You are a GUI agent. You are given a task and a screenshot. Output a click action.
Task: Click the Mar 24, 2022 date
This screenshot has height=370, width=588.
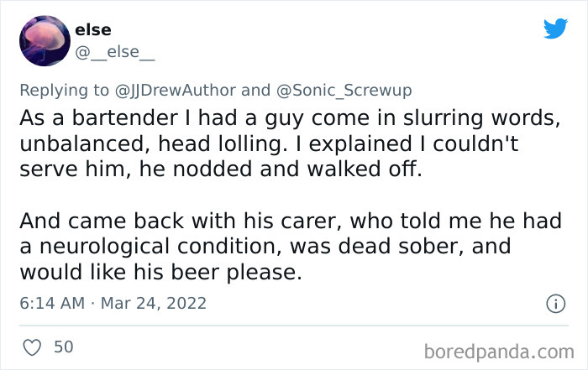coord(151,303)
